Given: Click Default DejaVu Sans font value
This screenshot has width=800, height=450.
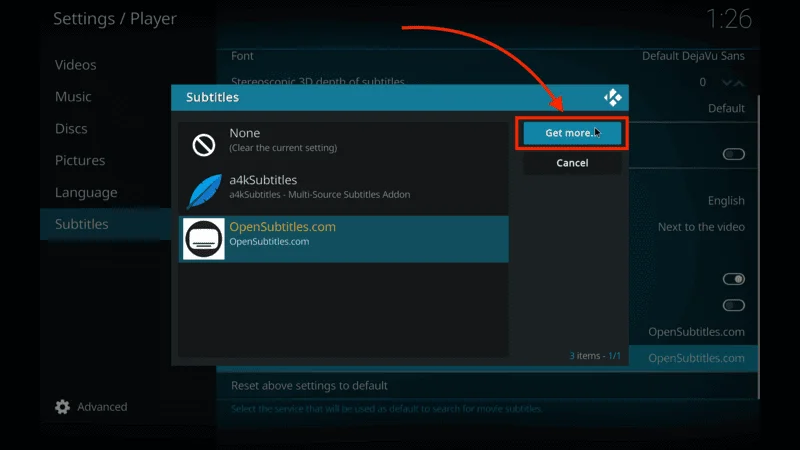Looking at the screenshot, I should (693, 56).
